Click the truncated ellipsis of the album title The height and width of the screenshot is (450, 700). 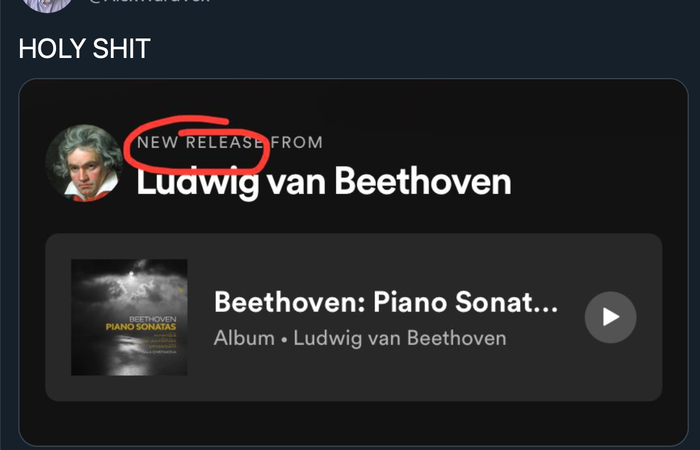click(x=546, y=310)
